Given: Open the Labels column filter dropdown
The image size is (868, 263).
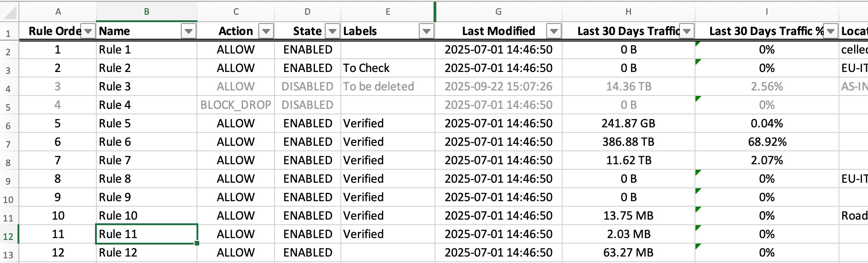Looking at the screenshot, I should [x=427, y=31].
